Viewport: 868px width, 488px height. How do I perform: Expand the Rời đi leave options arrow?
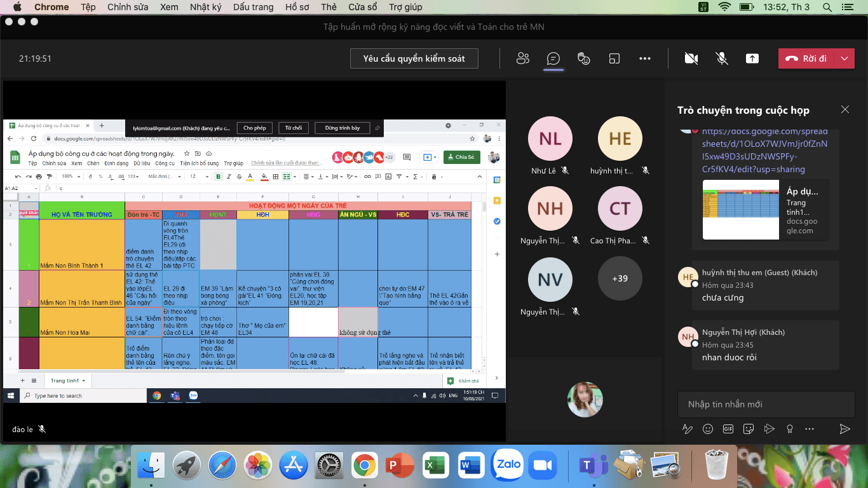tap(844, 58)
